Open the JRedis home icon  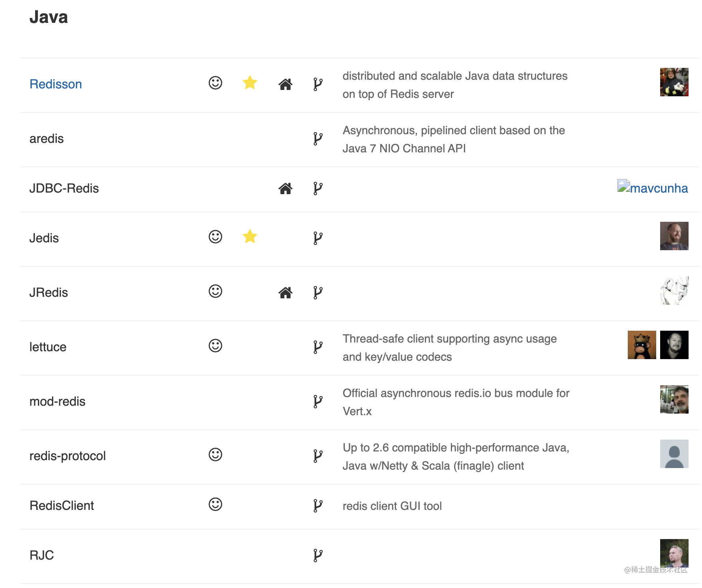pyautogui.click(x=285, y=292)
